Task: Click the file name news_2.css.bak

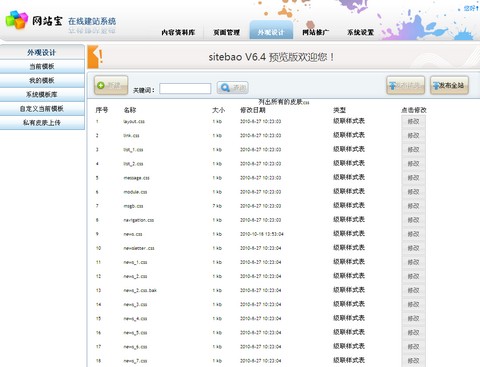Action: pyautogui.click(x=140, y=290)
